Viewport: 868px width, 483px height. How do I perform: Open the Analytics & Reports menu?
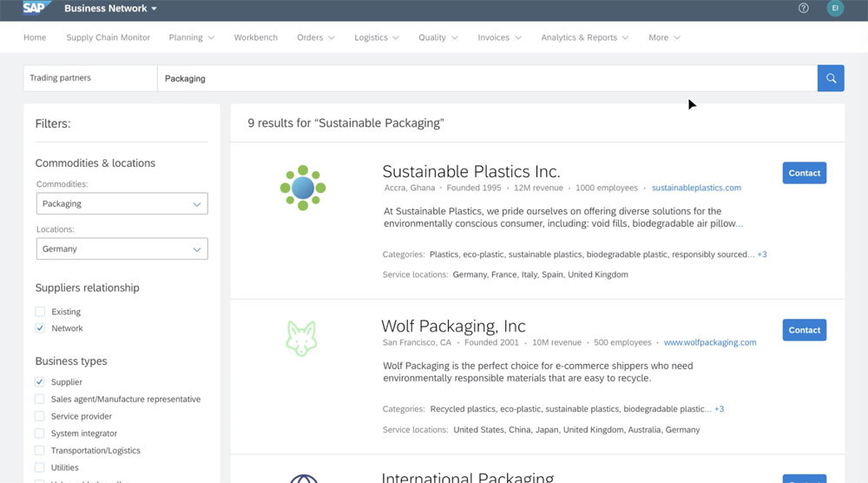coord(584,37)
